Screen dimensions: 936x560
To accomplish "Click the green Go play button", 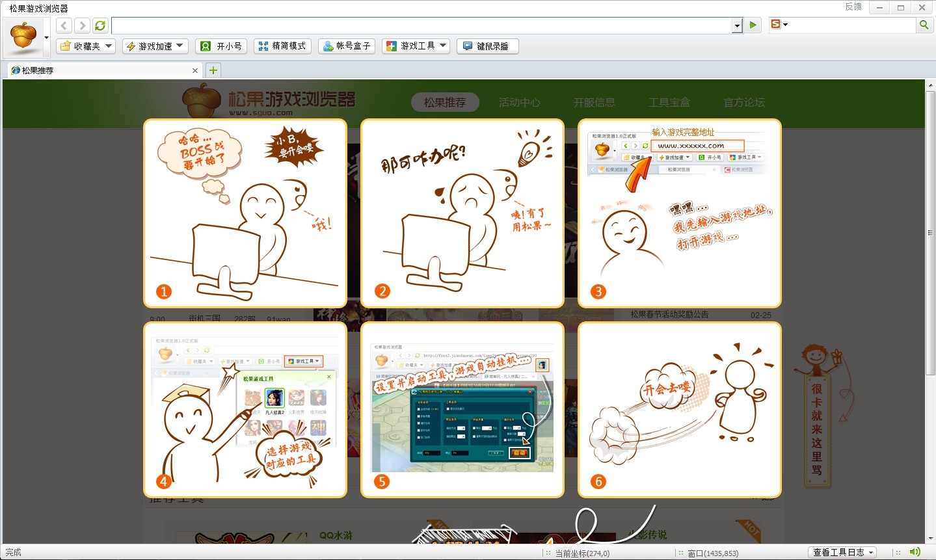I will [753, 25].
